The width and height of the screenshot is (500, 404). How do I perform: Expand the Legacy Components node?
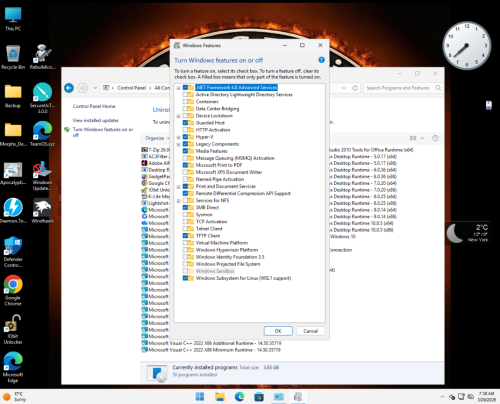[x=178, y=144]
